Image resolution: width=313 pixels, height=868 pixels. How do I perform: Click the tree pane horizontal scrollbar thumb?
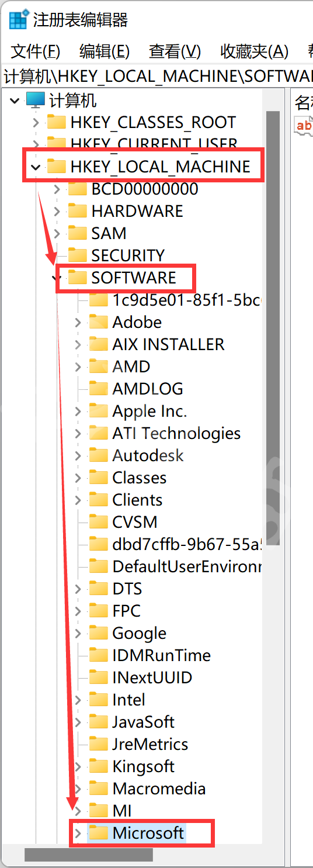89,855
